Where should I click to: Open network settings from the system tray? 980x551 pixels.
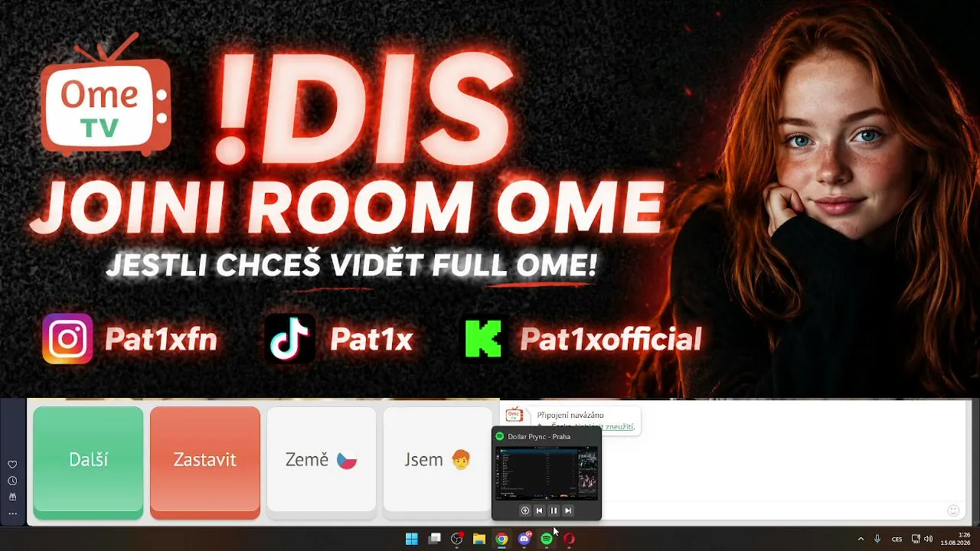tap(916, 539)
